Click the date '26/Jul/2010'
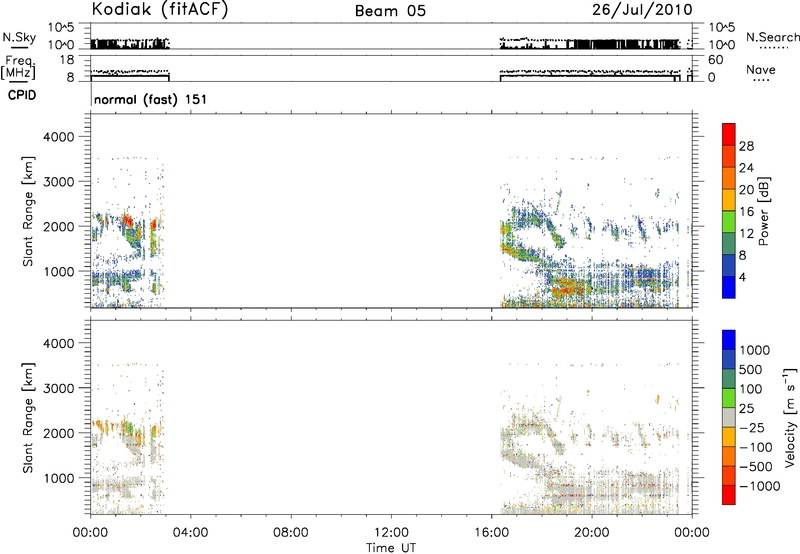Viewport: 800px width, 554px height. tap(642, 10)
